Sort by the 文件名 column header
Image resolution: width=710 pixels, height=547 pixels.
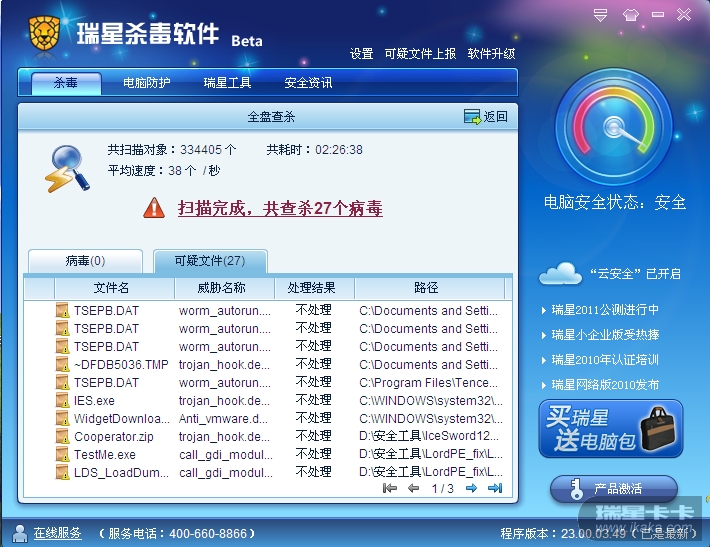pos(114,288)
